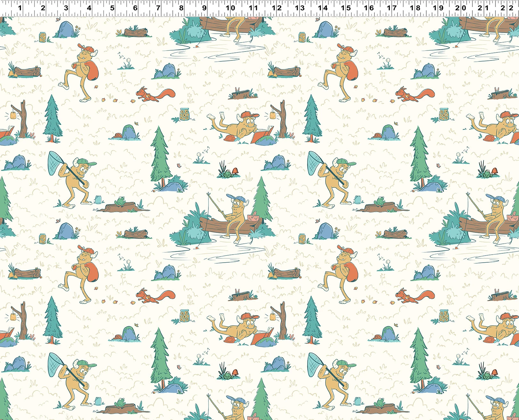This screenshot has width=519, height=420.
Task: Select the ruler number 2
Action: click(43, 8)
